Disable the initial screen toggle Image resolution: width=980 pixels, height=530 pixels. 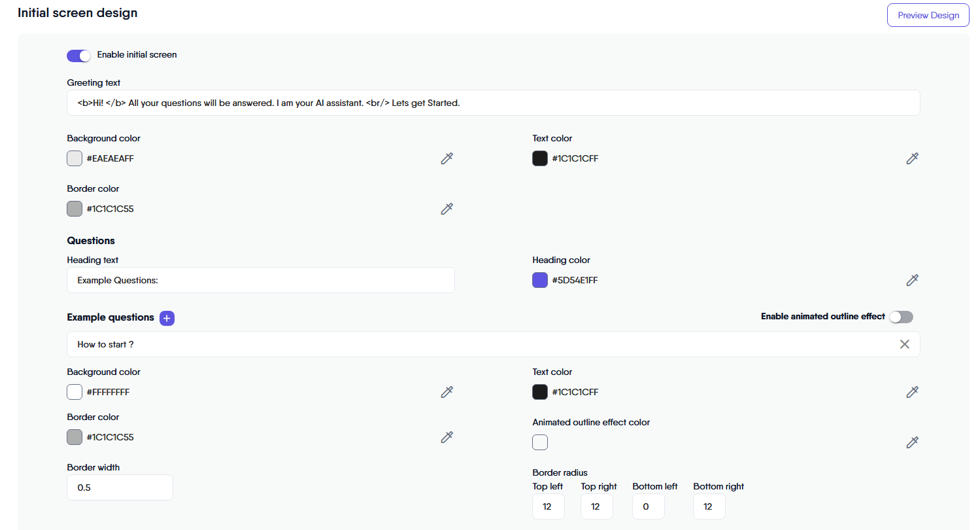(x=78, y=56)
